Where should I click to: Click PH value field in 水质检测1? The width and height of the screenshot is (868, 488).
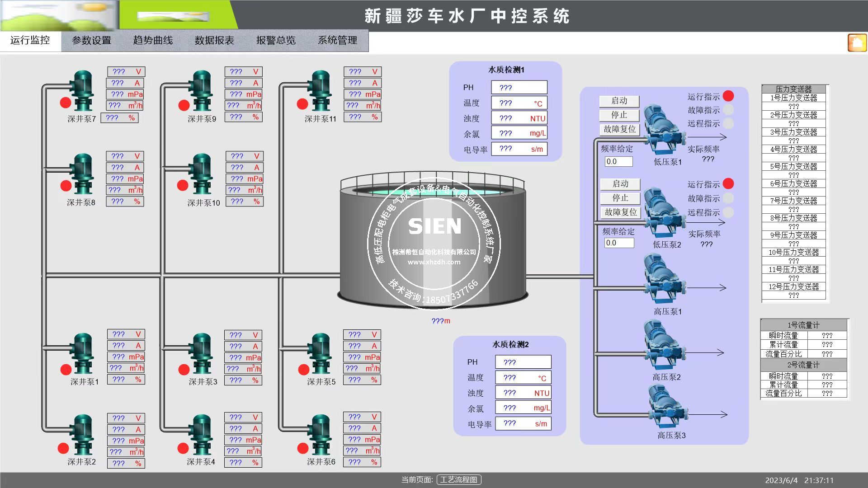point(519,88)
